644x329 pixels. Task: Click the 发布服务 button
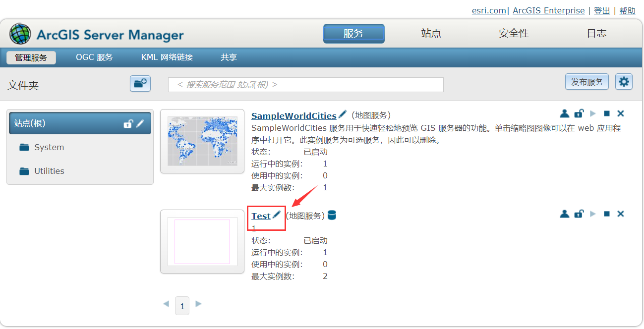587,82
